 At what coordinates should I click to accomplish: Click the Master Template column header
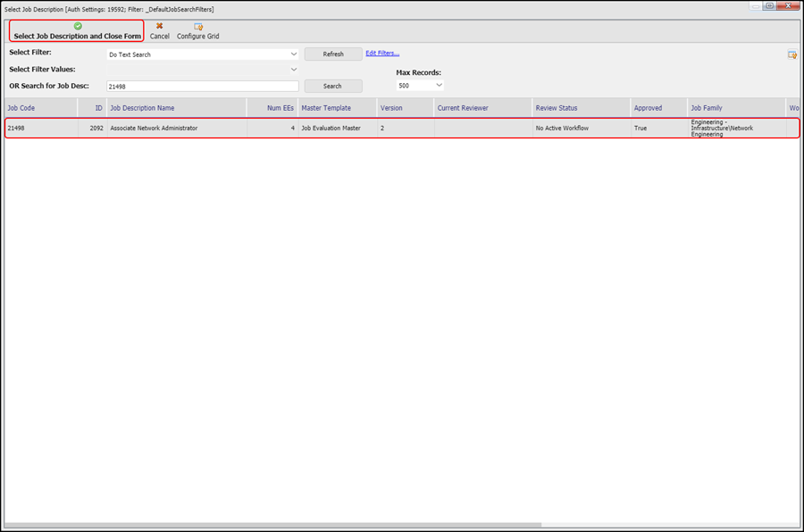pos(325,108)
